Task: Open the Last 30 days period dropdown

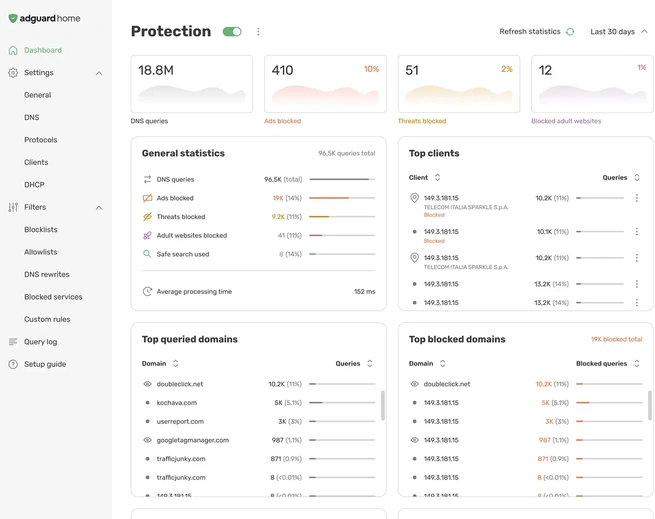Action: (x=619, y=32)
